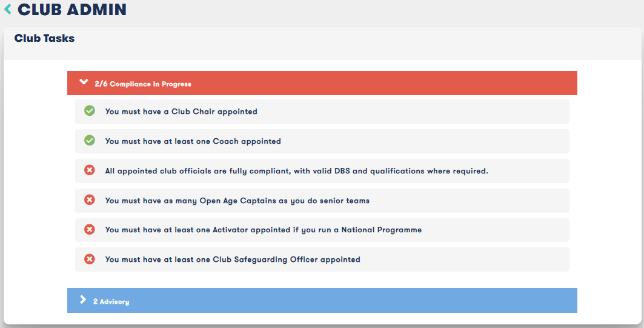Open the at least one Coach task
The width and height of the screenshot is (644, 328).
point(322,141)
